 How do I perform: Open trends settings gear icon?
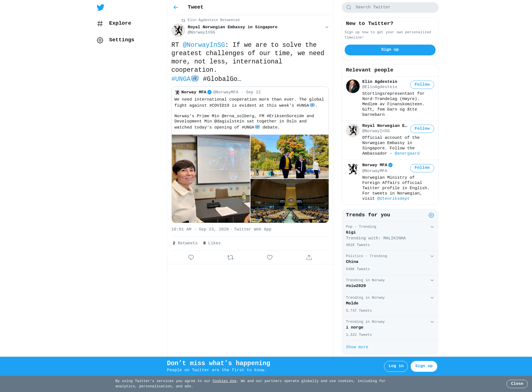click(431, 215)
